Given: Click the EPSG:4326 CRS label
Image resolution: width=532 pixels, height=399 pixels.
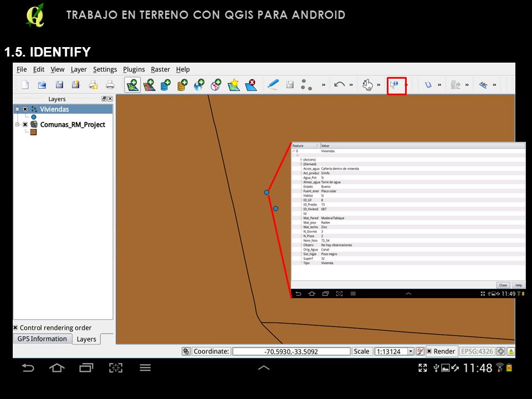Looking at the screenshot, I should 477,351.
